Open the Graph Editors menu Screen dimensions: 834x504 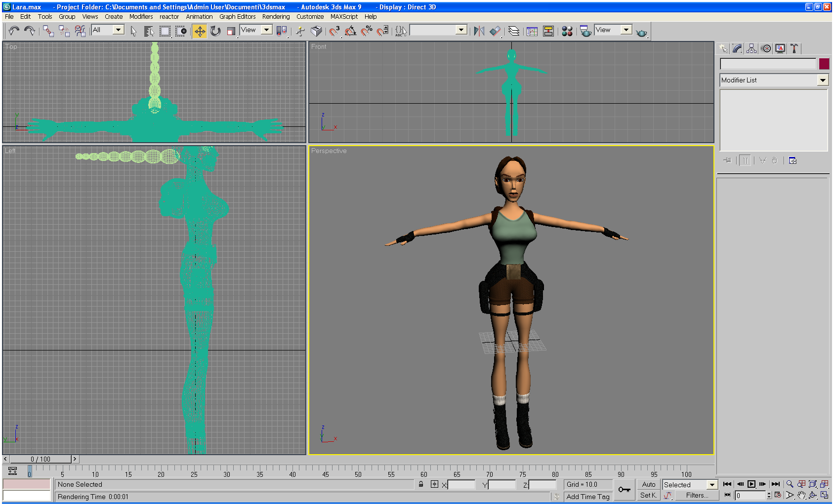tap(238, 16)
